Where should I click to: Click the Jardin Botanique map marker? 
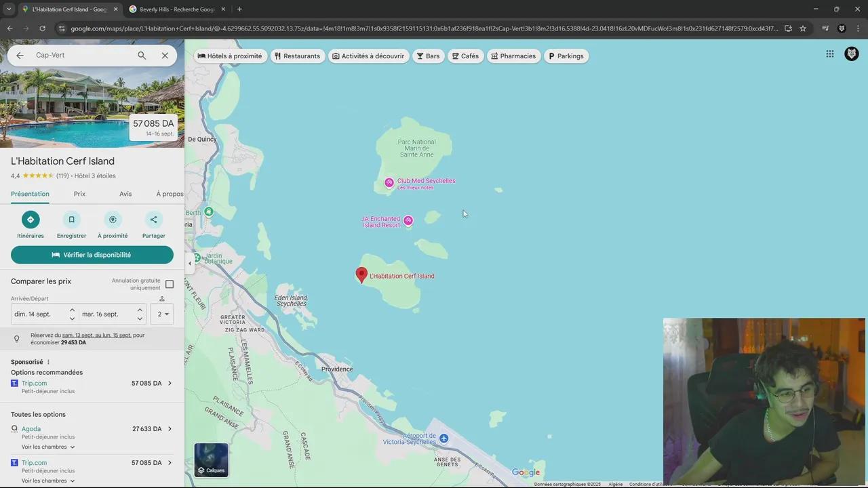click(x=197, y=258)
